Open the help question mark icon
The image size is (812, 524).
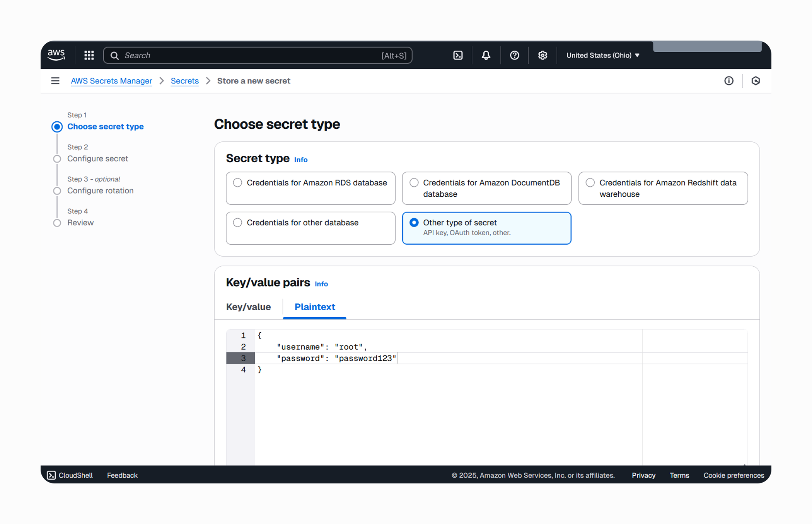pyautogui.click(x=514, y=55)
